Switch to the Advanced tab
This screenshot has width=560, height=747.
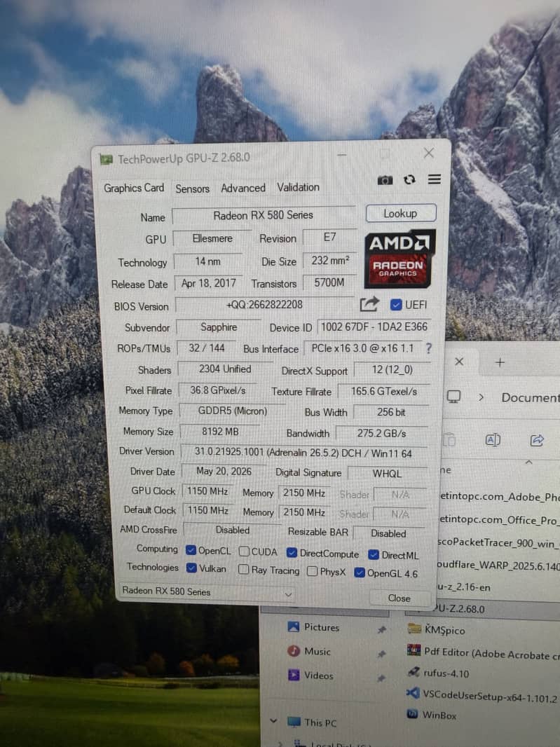click(x=243, y=188)
